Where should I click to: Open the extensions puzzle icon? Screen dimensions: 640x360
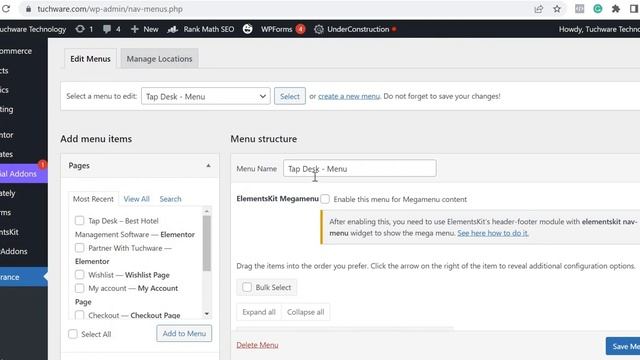pos(616,9)
